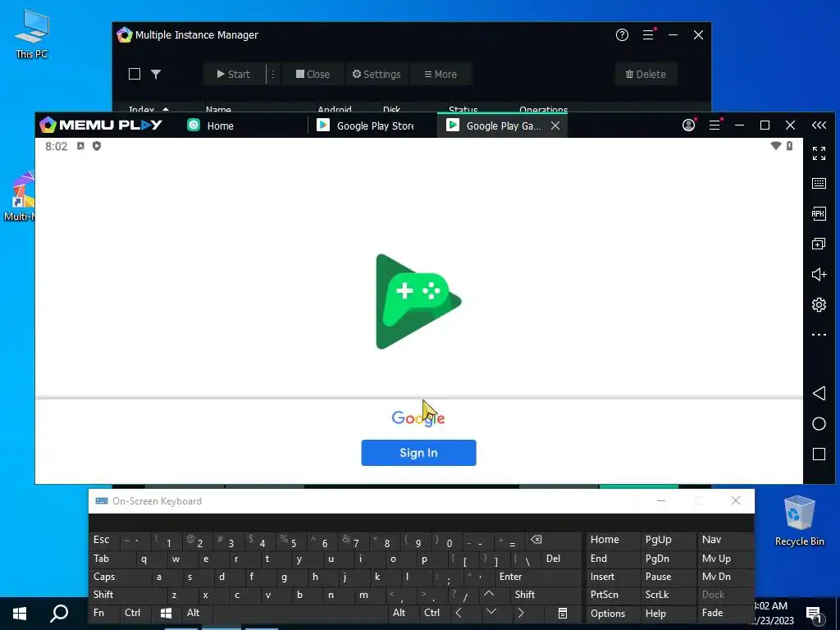This screenshot has height=630, width=840.
Task: Open multi-instance add window icon in sidebar
Action: tap(819, 244)
